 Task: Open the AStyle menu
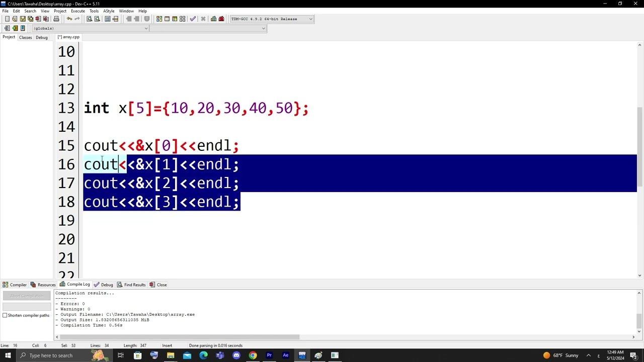(109, 11)
